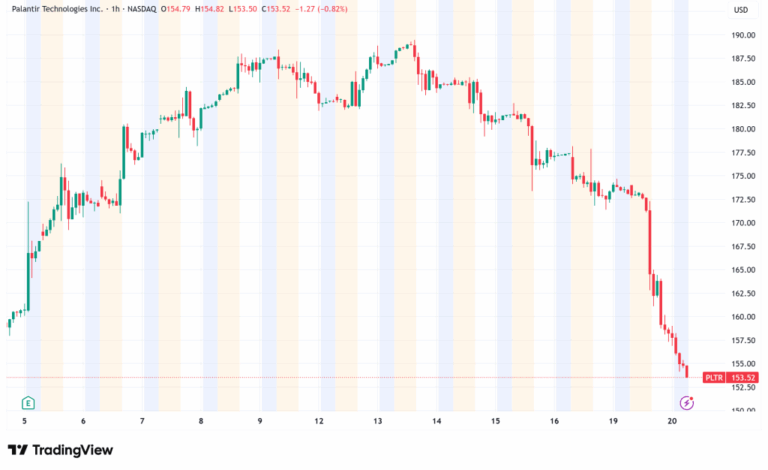Click the earnings 'E' marker icon
Viewport: 768px width, 470px height.
(x=28, y=402)
